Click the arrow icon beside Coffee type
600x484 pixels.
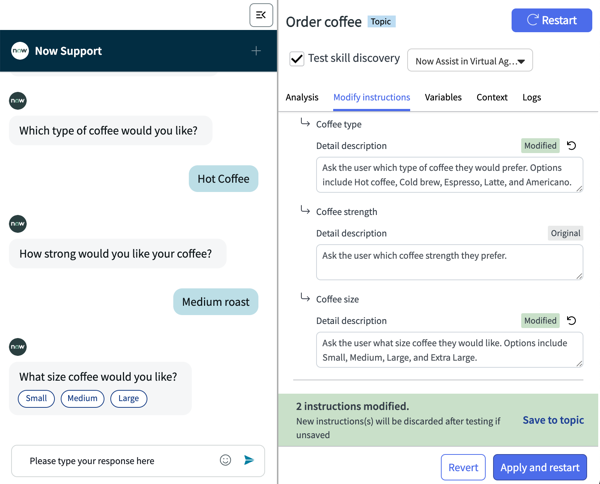pyautogui.click(x=305, y=123)
